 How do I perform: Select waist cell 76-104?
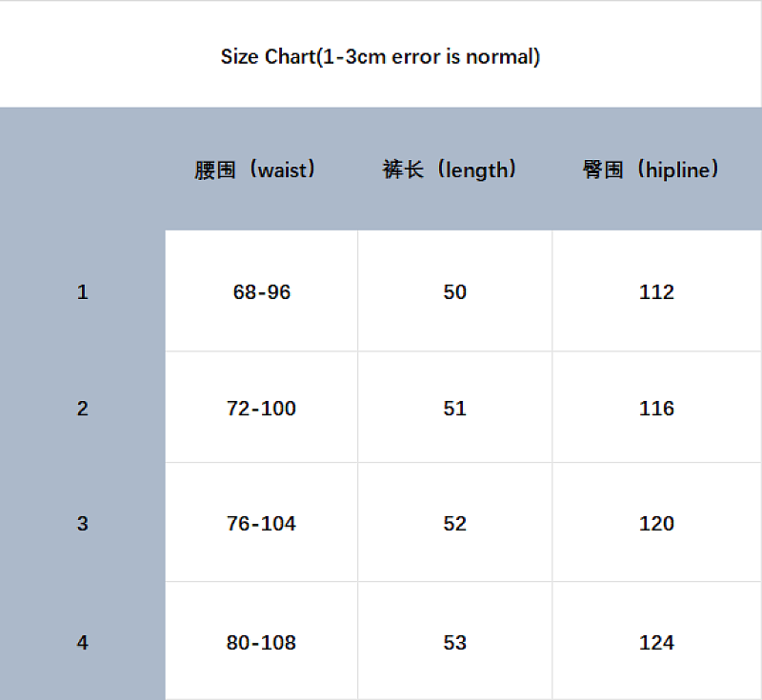pyautogui.click(x=261, y=522)
